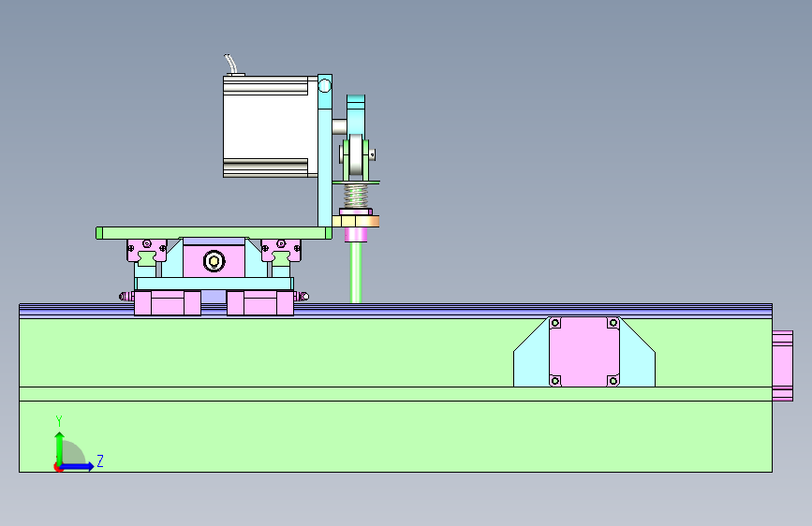Click the circular hole at the bracket top
Image resolution: width=812 pixels, height=526 pixels.
pyautogui.click(x=325, y=85)
